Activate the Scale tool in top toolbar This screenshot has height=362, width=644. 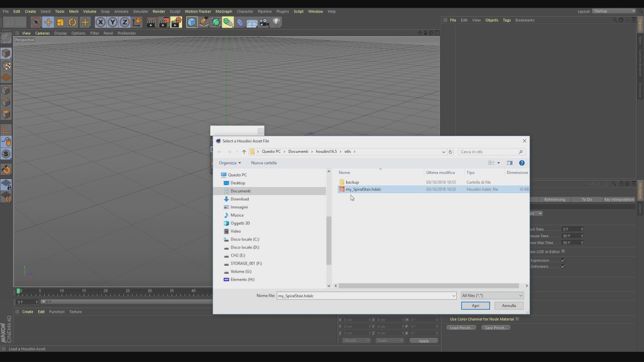tap(60, 22)
